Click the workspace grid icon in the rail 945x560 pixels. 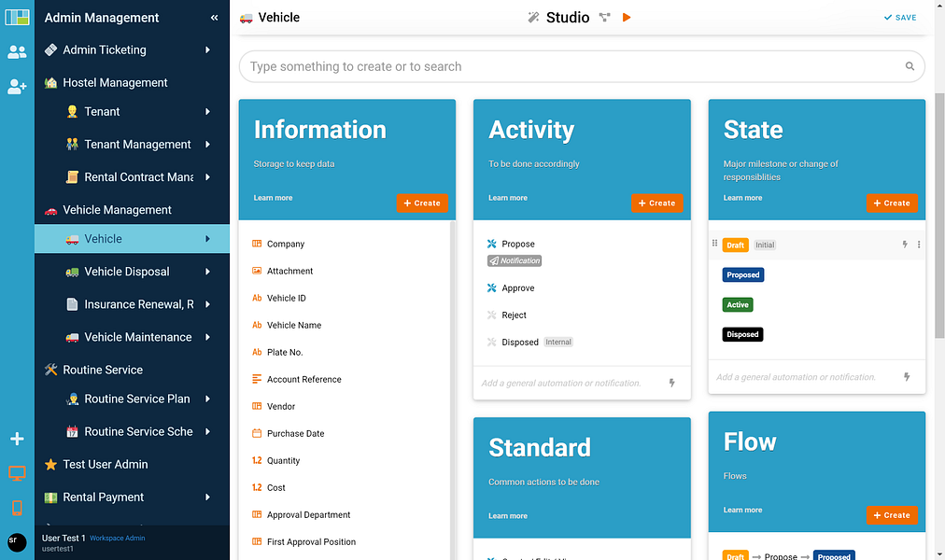[17, 17]
